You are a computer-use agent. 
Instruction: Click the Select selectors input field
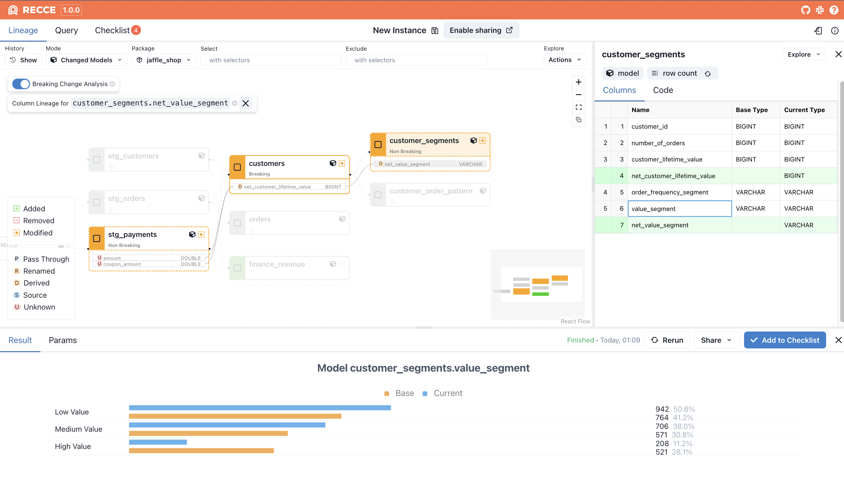(271, 60)
